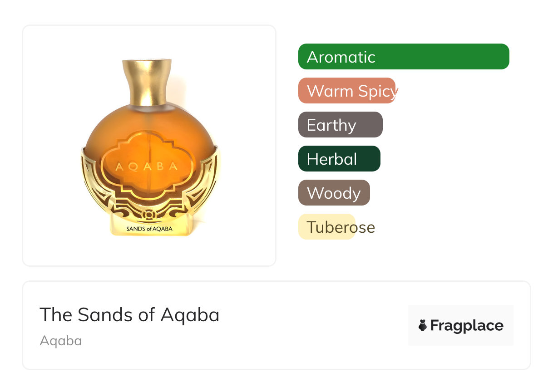Click the Fragplace perfume bottle logo icon
This screenshot has height=392, width=553.
click(x=423, y=325)
